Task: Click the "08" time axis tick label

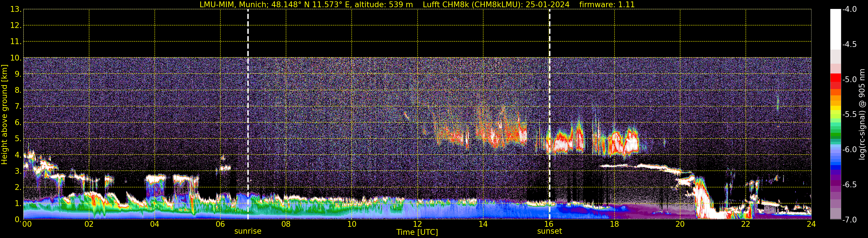Action: (x=286, y=224)
